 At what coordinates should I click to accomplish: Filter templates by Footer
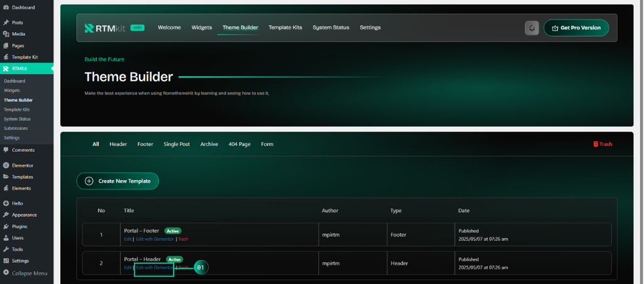pos(145,144)
